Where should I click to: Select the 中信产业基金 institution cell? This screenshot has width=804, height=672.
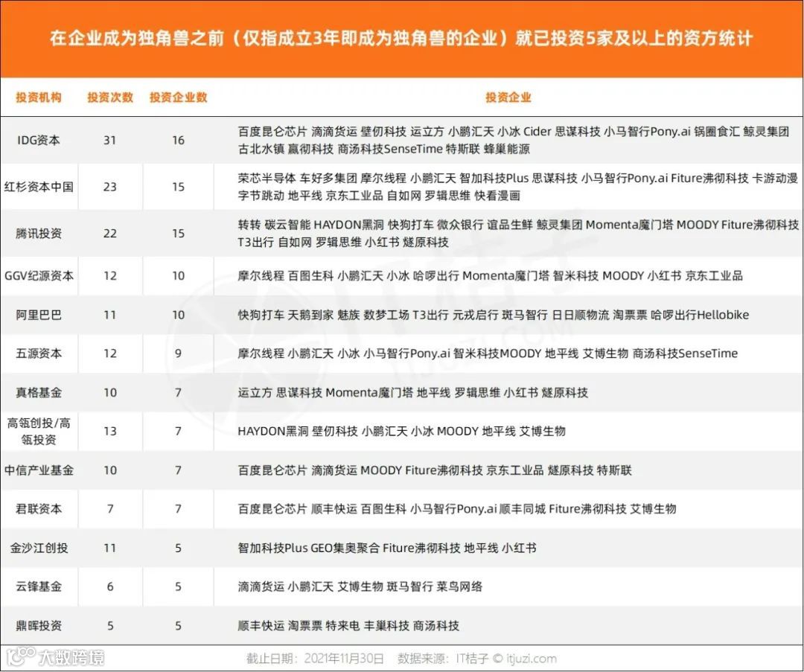39,470
